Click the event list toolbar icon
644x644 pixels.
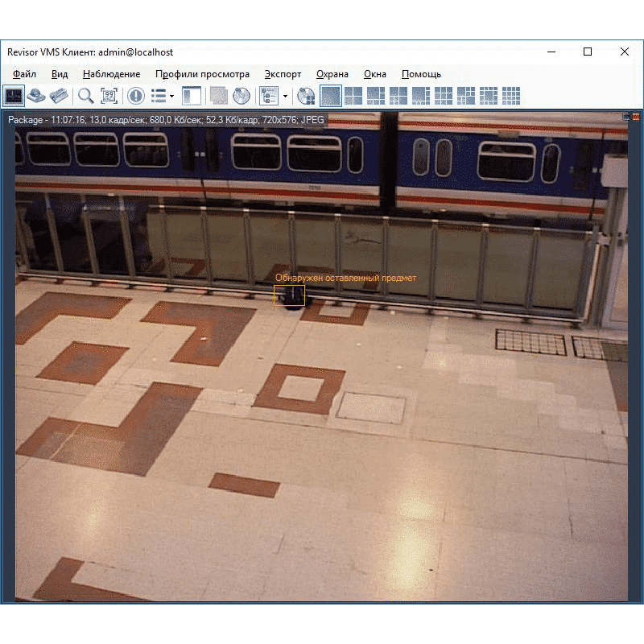pos(159,96)
